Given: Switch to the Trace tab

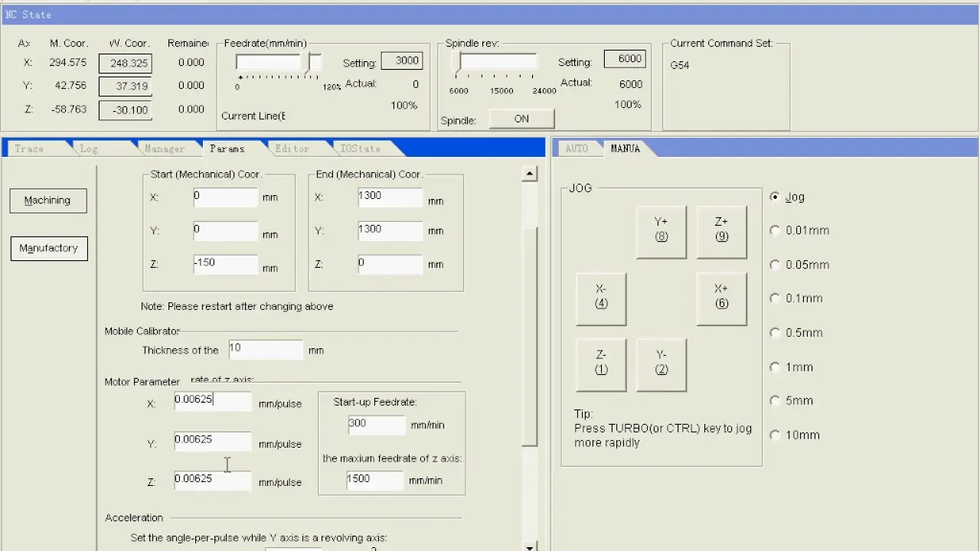Looking at the screenshot, I should coord(31,148).
